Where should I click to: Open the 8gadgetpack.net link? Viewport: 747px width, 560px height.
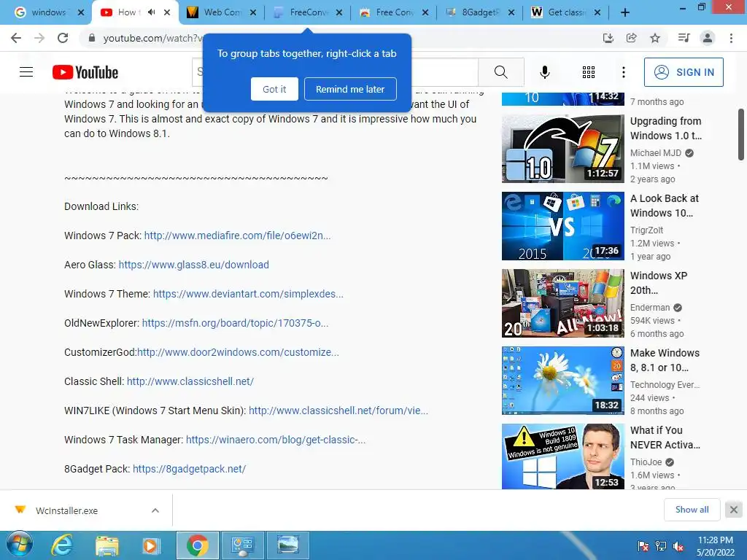click(189, 469)
